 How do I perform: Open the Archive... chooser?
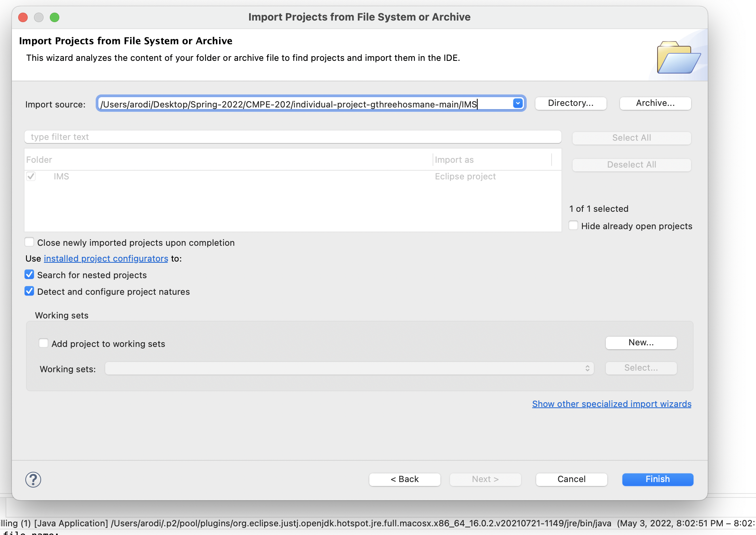(655, 103)
